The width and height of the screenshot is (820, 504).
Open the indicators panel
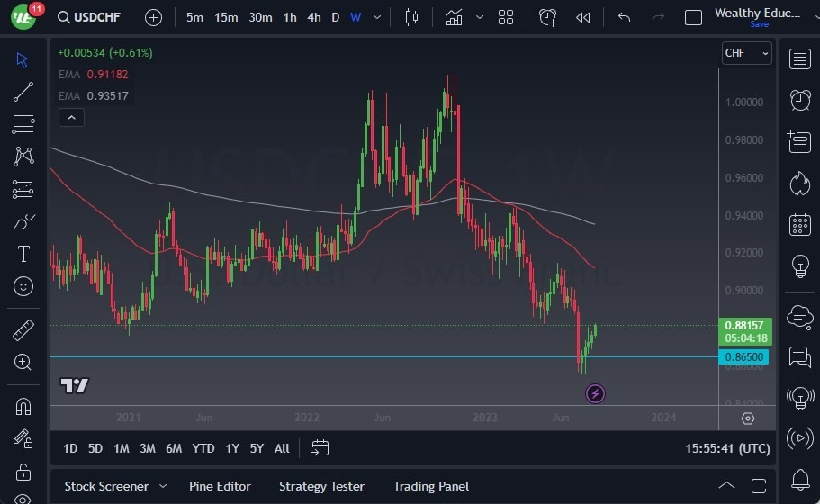coord(454,17)
